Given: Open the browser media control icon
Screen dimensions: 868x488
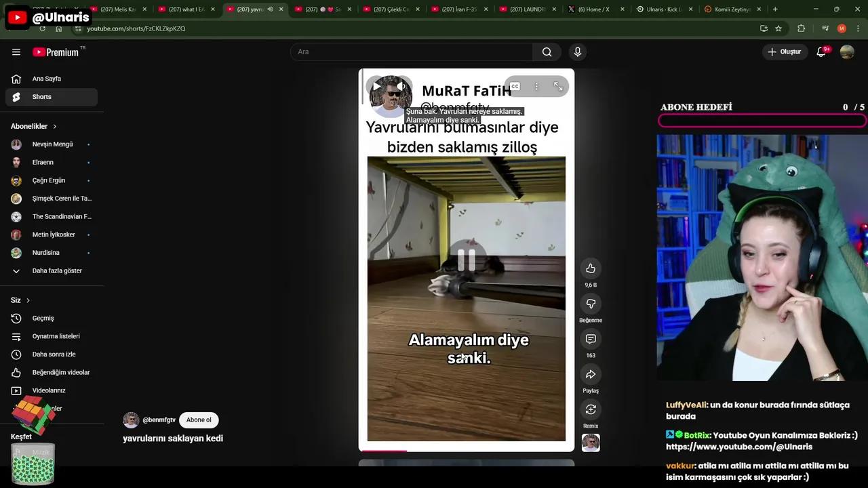Looking at the screenshot, I should click(825, 28).
